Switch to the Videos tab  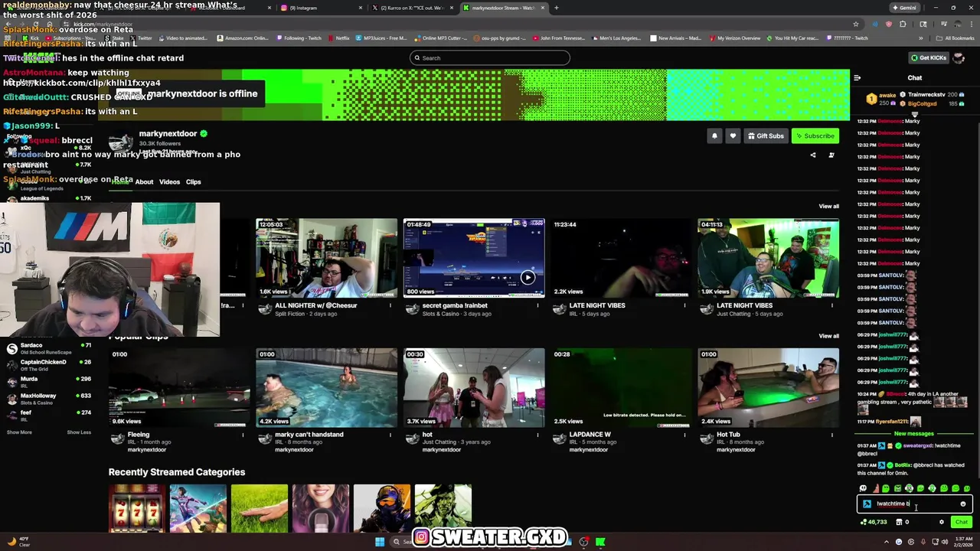pos(169,182)
